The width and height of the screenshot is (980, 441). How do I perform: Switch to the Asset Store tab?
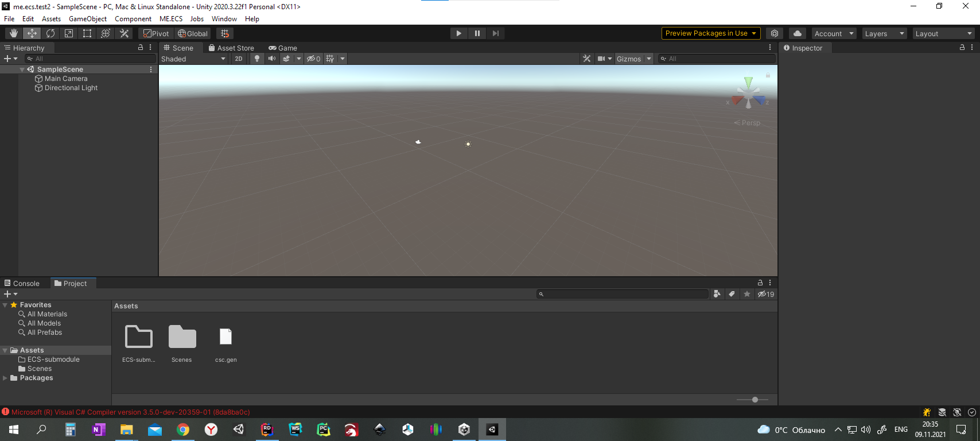pyautogui.click(x=231, y=48)
